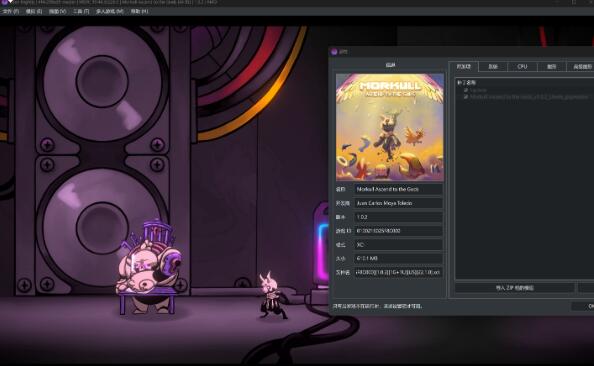594x366 pixels.
Task: Open the multiplayer menu (多人游戏)
Action: coord(109,11)
